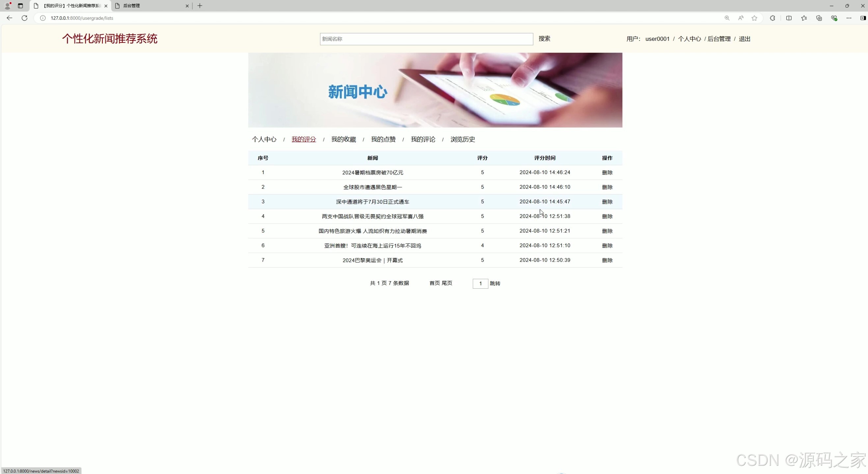868x474 pixels.
Task: View site information via the page info icon
Action: click(x=42, y=18)
